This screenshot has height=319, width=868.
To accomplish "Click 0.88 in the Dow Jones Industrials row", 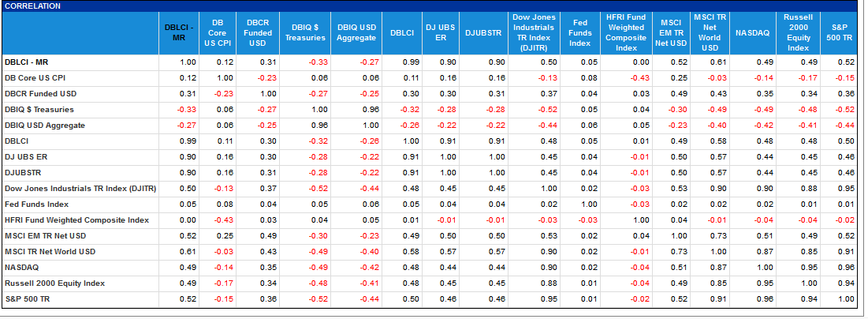I will (808, 189).
